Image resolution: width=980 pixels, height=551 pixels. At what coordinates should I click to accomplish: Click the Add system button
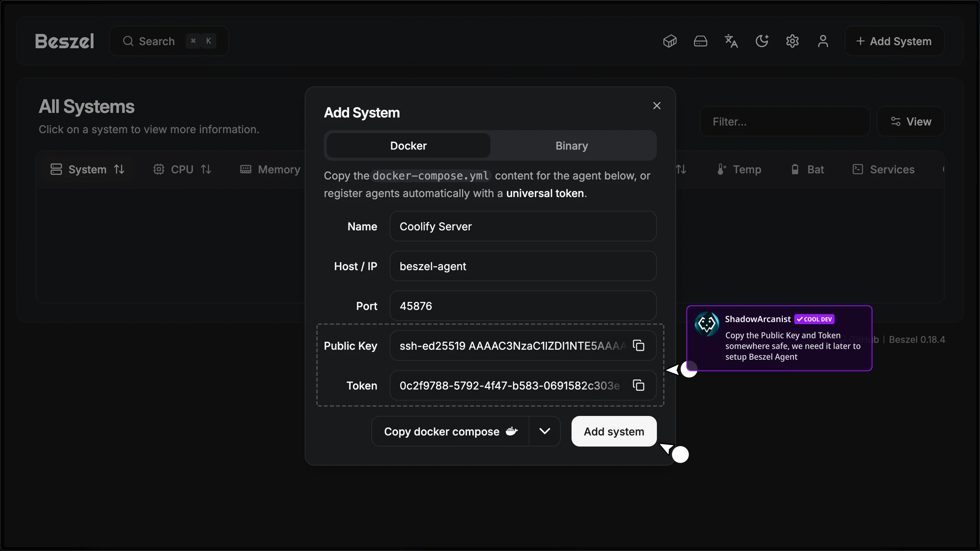click(614, 431)
